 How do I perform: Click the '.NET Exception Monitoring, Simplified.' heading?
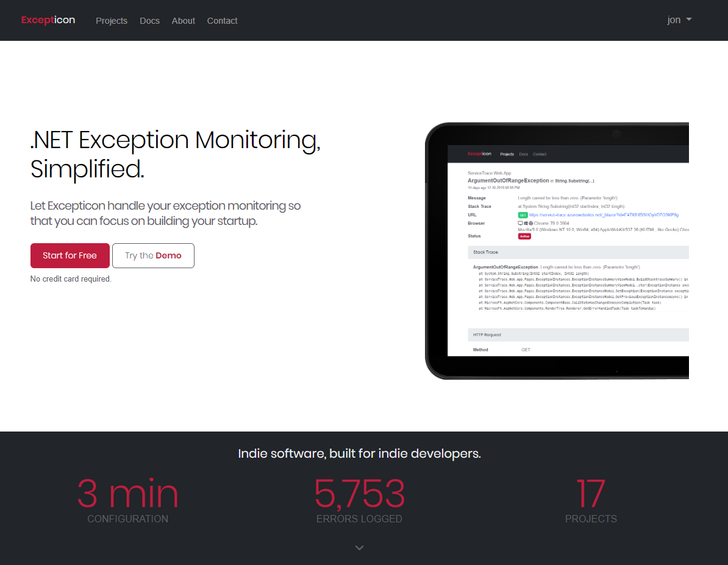pos(176,154)
